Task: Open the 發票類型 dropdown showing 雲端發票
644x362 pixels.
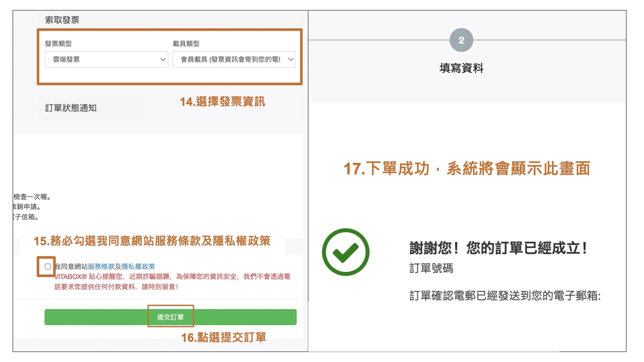Action: click(106, 60)
